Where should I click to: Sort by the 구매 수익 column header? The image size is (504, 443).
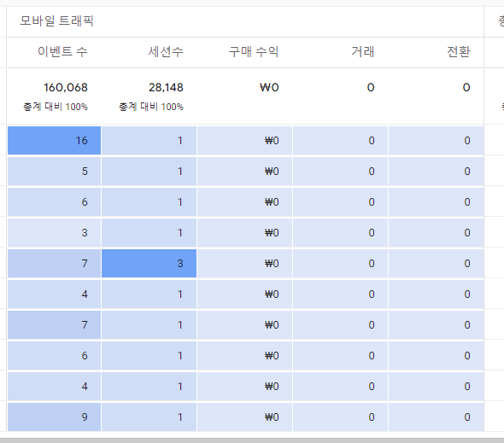coord(254,52)
